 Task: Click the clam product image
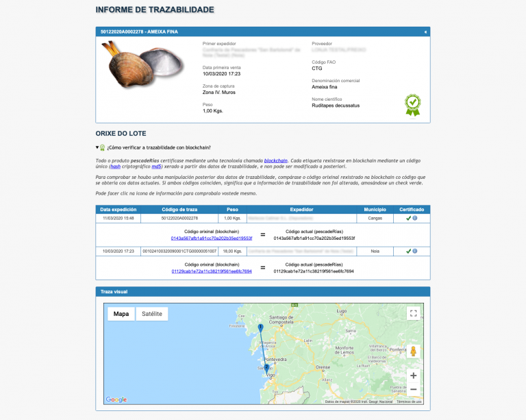[143, 64]
